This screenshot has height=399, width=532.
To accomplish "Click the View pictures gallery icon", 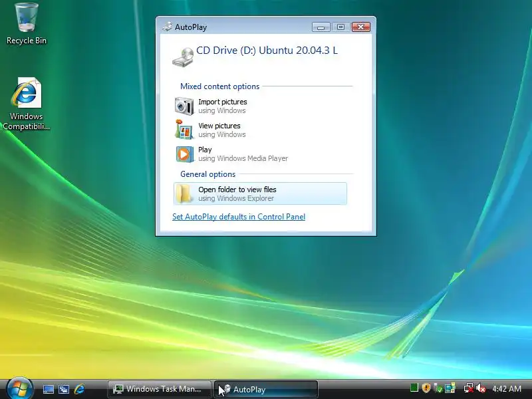I will coord(184,130).
